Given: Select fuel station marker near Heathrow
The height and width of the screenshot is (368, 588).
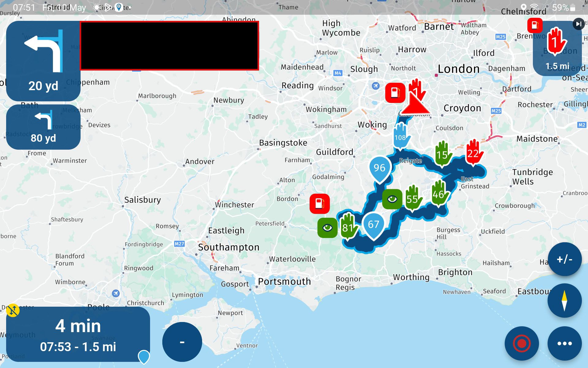Looking at the screenshot, I should pos(395,93).
